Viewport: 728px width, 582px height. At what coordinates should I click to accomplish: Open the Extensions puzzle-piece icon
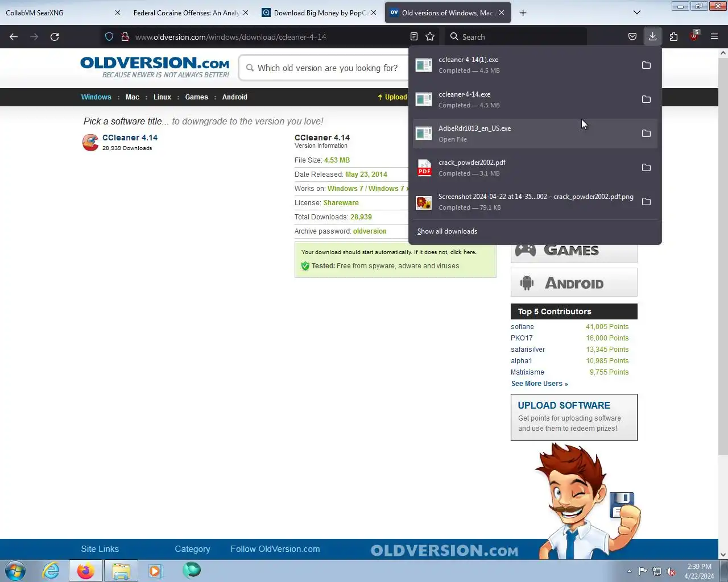pos(673,36)
